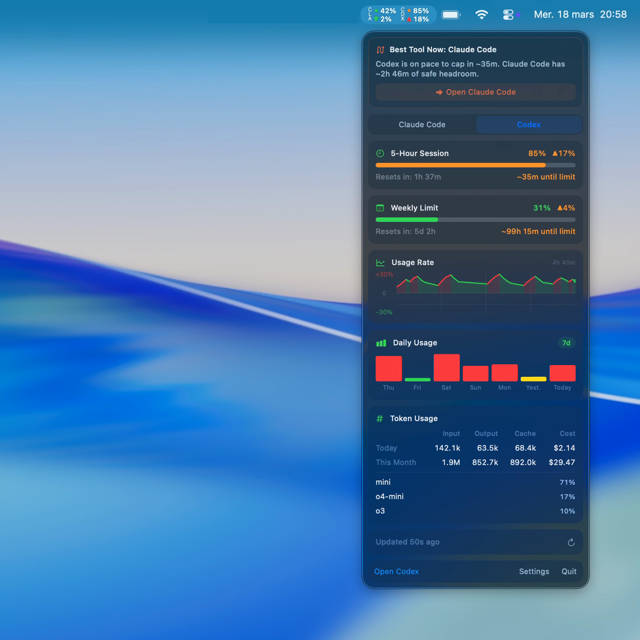Click the refresh icon beside Updated 50s ago
The image size is (640, 640).
click(x=571, y=542)
